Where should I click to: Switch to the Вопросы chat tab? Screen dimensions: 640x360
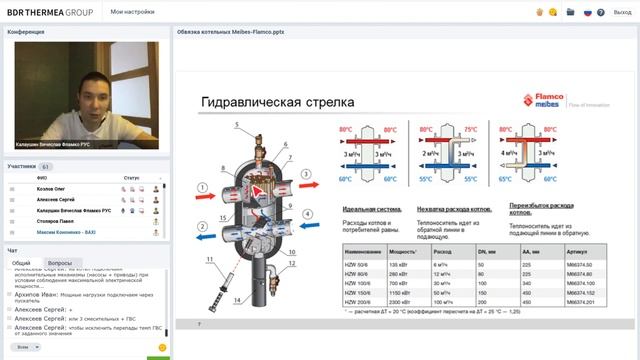(60, 263)
